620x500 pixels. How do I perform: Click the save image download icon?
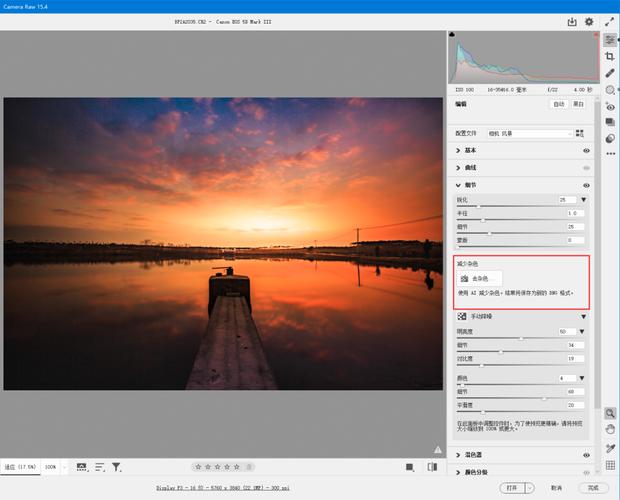(x=572, y=21)
